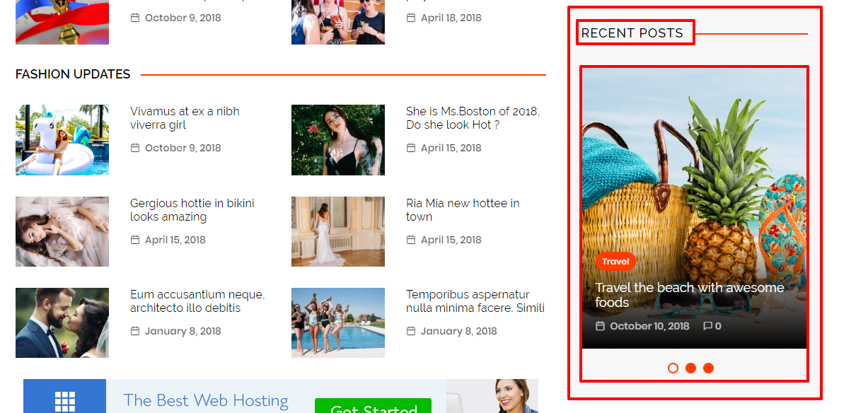This screenshot has height=413, width=868.
Task: Open 'Travel the beach with awesome foods' post
Action: [x=690, y=295]
